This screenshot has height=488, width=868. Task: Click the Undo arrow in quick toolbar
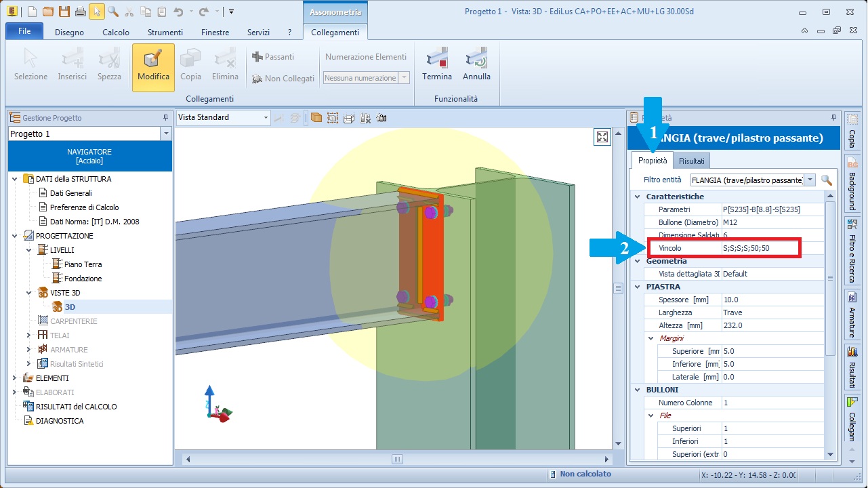(x=178, y=12)
